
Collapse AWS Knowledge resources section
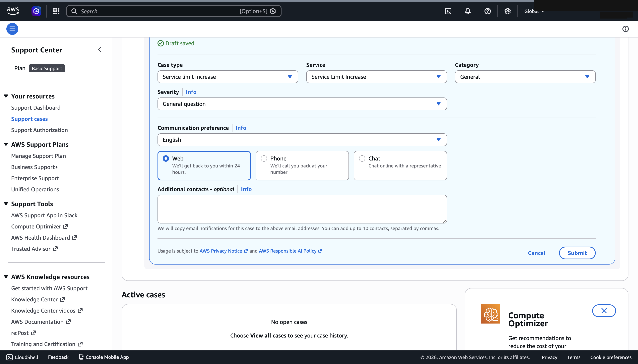point(6,276)
